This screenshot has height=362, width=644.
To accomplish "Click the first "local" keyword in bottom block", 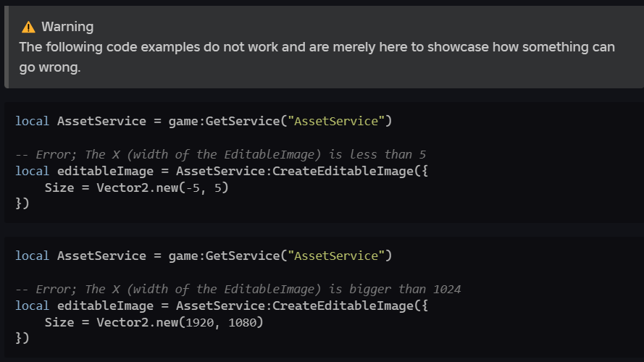I will 33,256.
